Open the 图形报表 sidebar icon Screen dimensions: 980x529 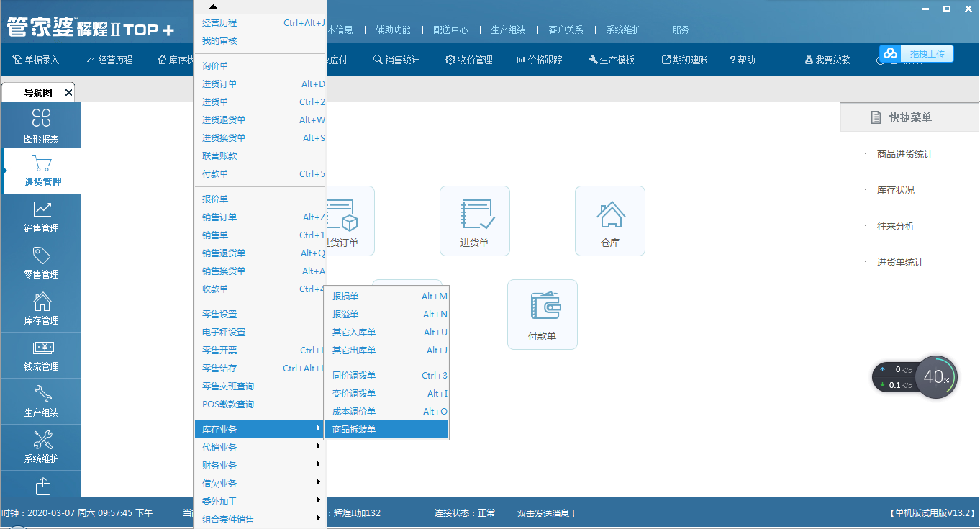pos(42,125)
